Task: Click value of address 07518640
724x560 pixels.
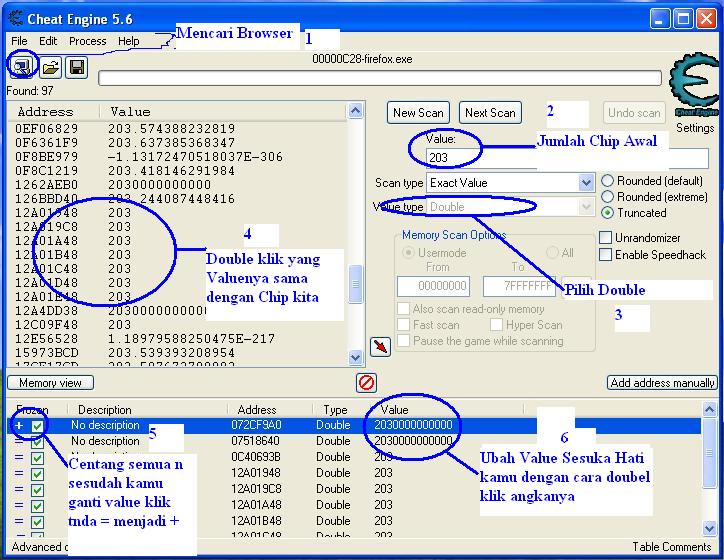Action: (x=413, y=441)
